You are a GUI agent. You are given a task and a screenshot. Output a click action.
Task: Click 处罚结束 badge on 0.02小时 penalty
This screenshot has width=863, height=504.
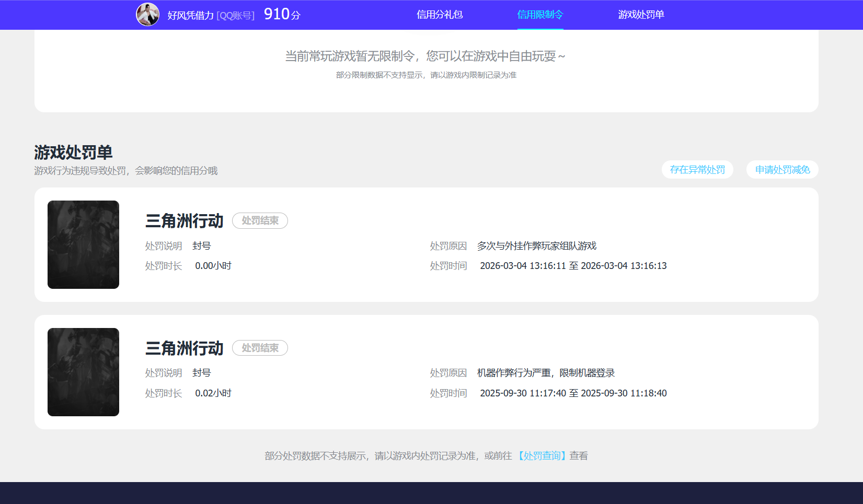pos(260,348)
